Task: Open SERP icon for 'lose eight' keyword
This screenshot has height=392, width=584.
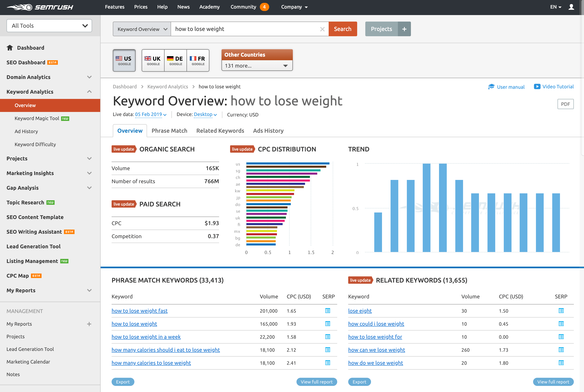Action: [561, 311]
